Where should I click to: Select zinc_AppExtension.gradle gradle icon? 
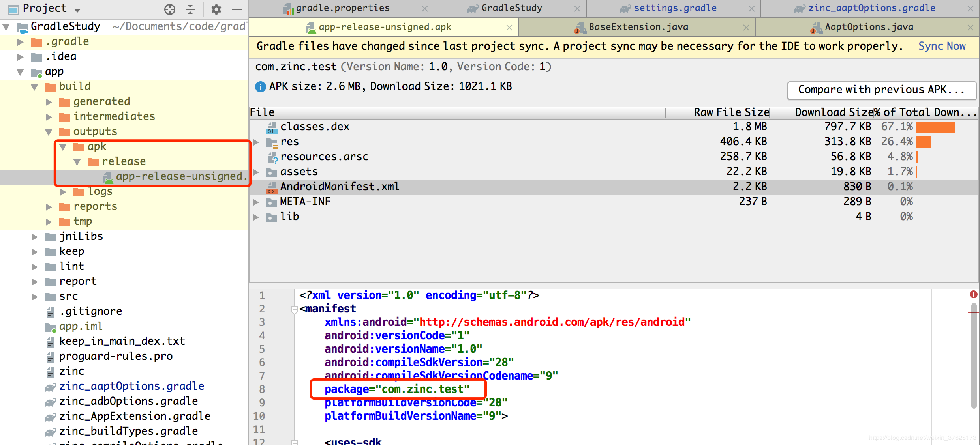point(51,417)
